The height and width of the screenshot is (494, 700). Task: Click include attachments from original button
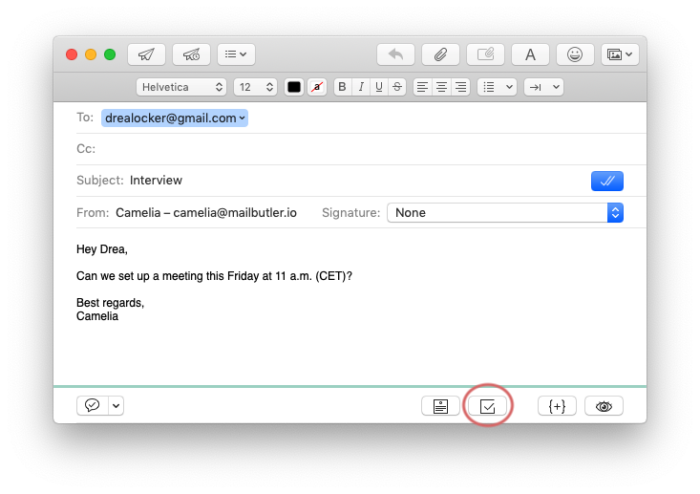point(485,54)
